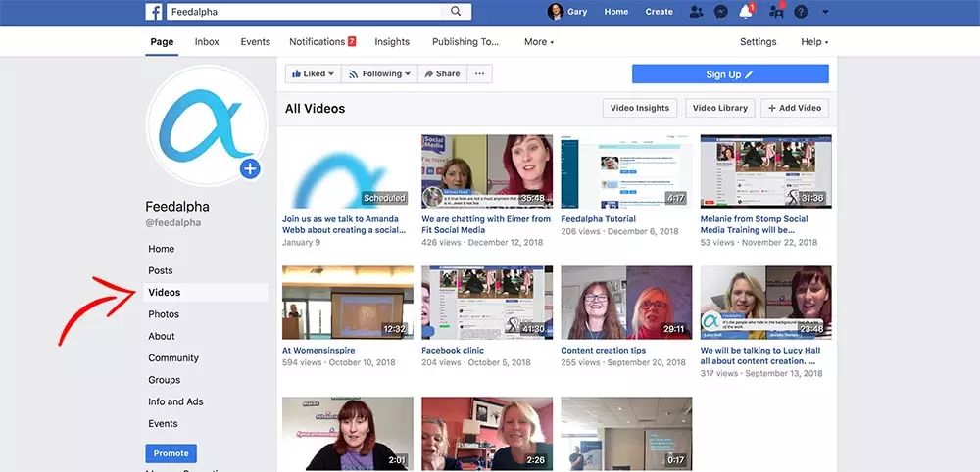The image size is (980, 472).
Task: Open the 'Facebook clinic' title link
Action: point(453,351)
